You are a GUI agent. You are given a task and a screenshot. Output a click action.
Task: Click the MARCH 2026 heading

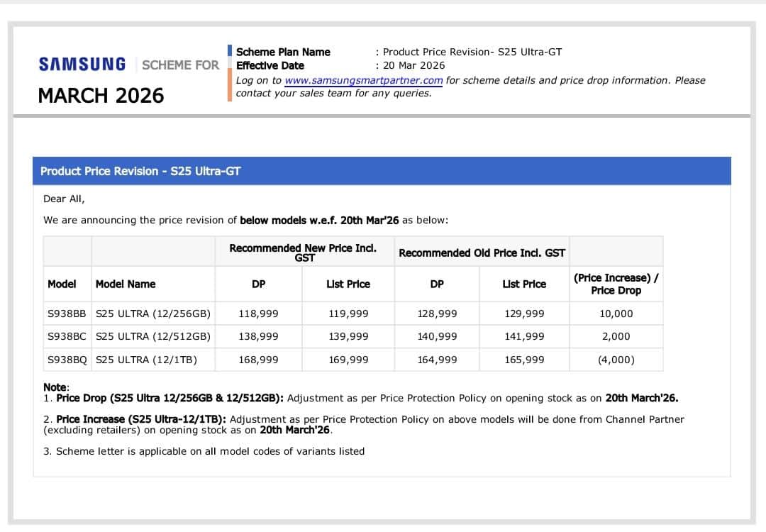pyautogui.click(x=101, y=95)
